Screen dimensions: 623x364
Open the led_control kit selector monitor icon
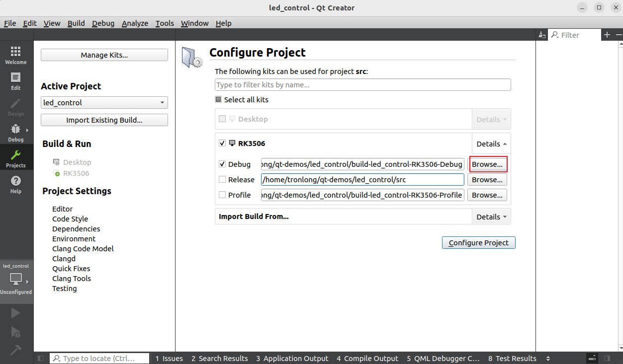(x=16, y=279)
